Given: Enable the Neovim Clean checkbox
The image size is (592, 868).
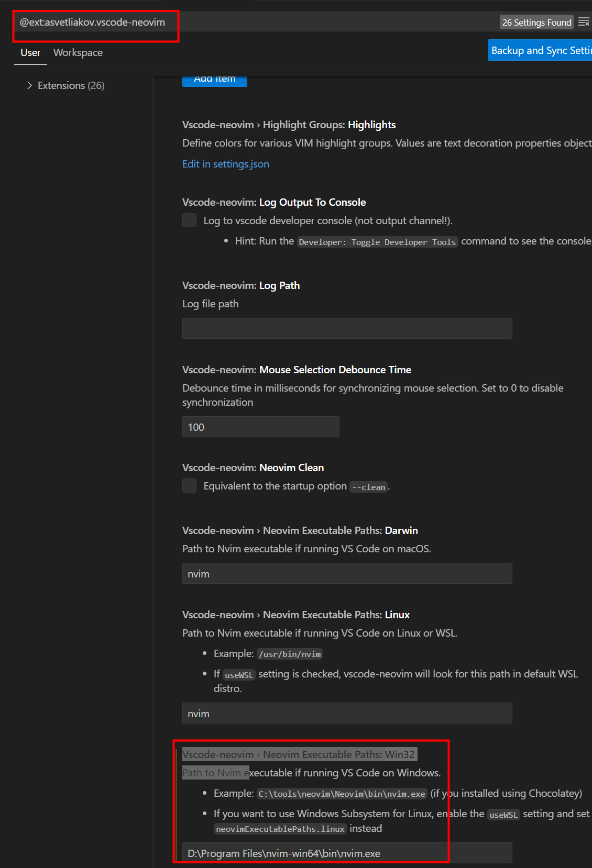Looking at the screenshot, I should click(x=189, y=485).
